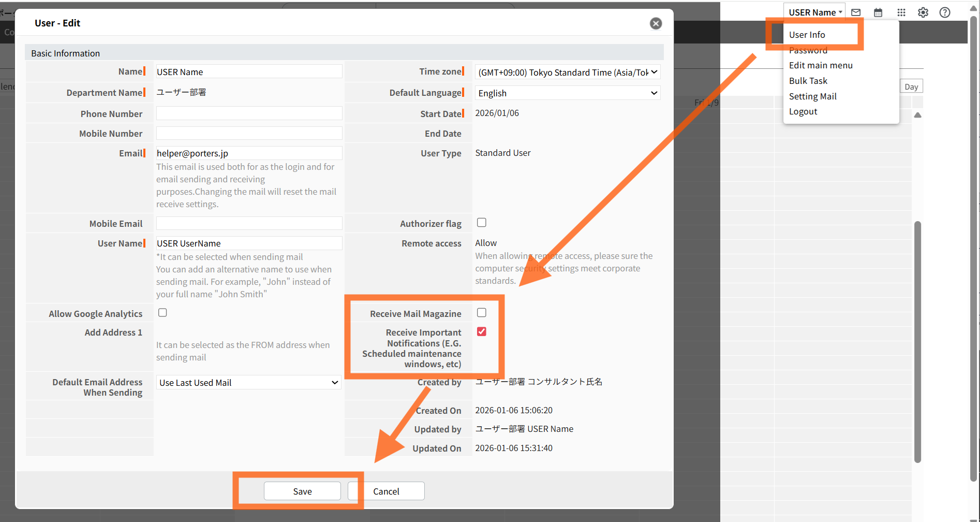Open the help question mark icon
The image size is (980, 522).
945,12
